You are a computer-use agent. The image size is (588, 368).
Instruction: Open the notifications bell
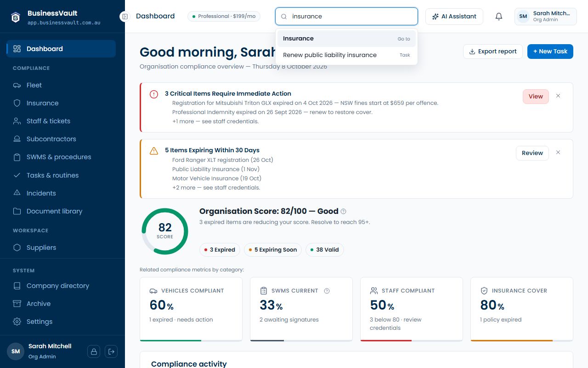click(499, 17)
